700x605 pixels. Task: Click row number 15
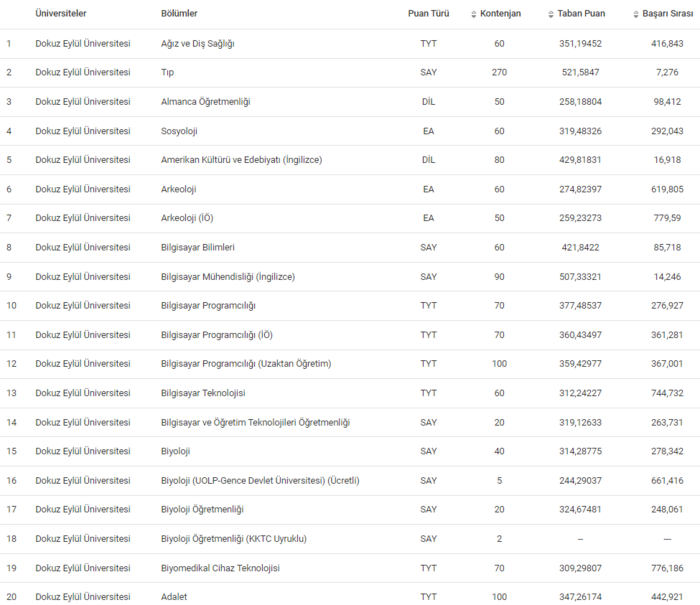[12, 451]
